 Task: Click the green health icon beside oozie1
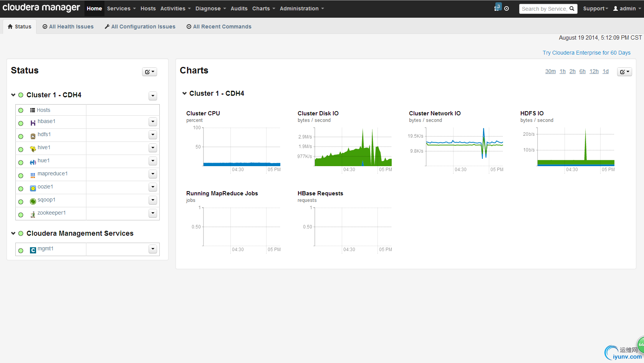[x=21, y=189]
